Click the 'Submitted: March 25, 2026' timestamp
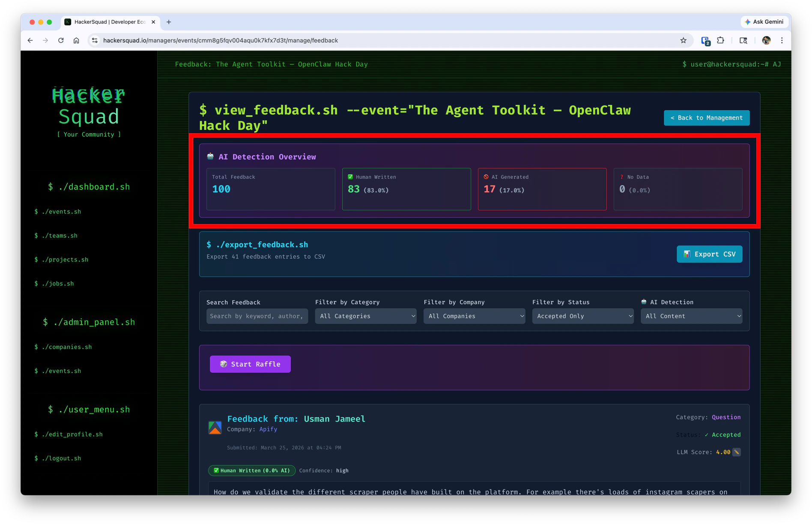The width and height of the screenshot is (812, 524). pyautogui.click(x=284, y=448)
